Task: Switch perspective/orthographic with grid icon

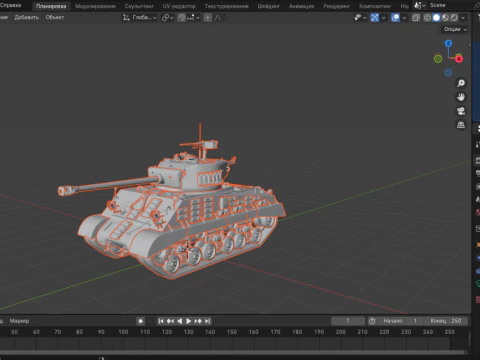Action: point(461,125)
